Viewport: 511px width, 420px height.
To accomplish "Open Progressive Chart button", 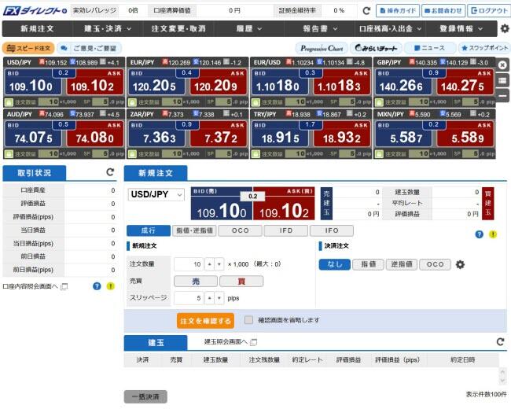I will [x=322, y=48].
